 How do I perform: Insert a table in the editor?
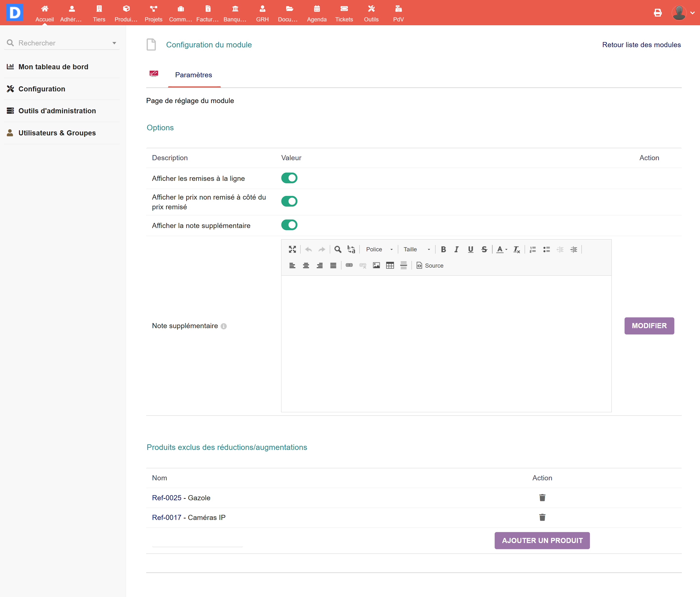coord(390,265)
